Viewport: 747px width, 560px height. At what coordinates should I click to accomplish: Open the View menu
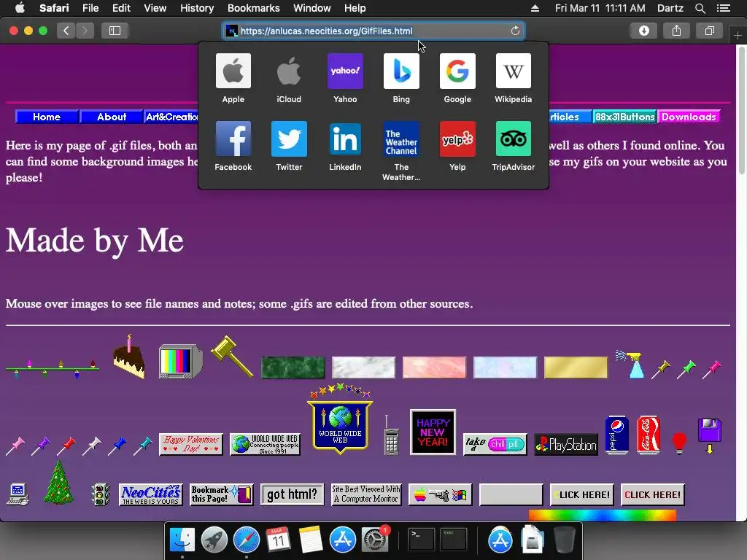pos(155,8)
